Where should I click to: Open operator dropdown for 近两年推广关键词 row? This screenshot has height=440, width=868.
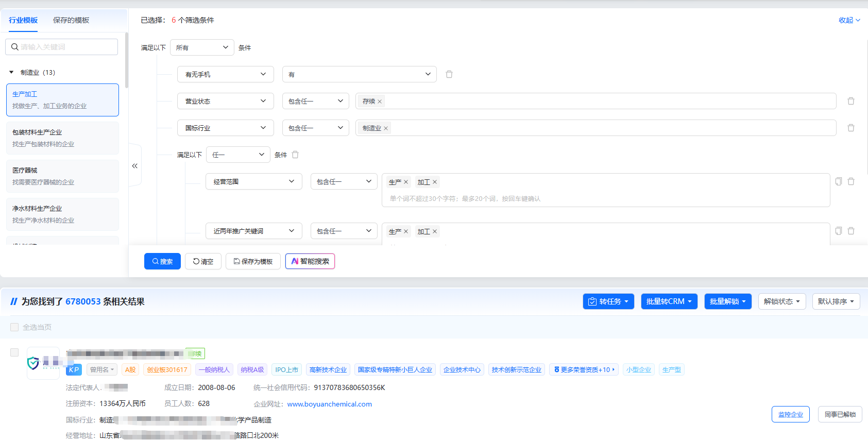[x=344, y=231]
